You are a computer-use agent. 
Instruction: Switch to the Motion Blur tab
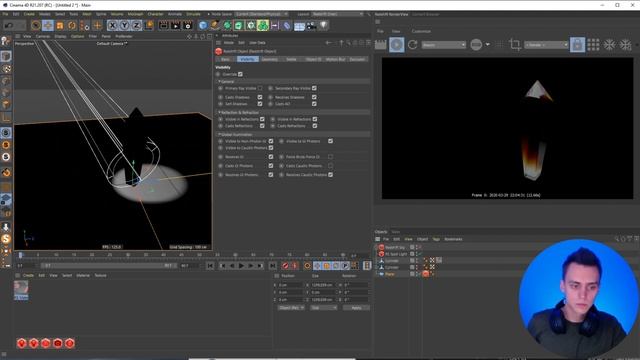pos(336,60)
